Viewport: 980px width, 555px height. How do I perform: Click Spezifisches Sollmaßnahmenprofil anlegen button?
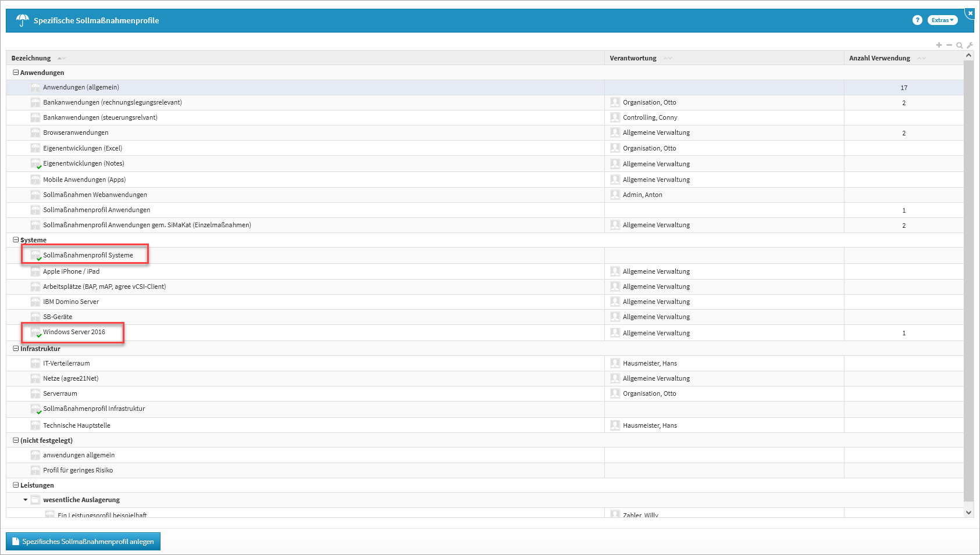(x=83, y=542)
